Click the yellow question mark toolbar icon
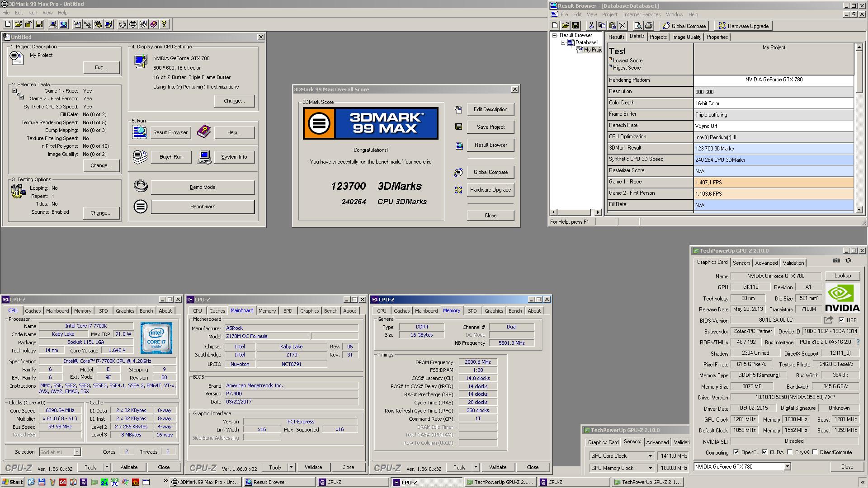868x488 pixels. point(164,24)
